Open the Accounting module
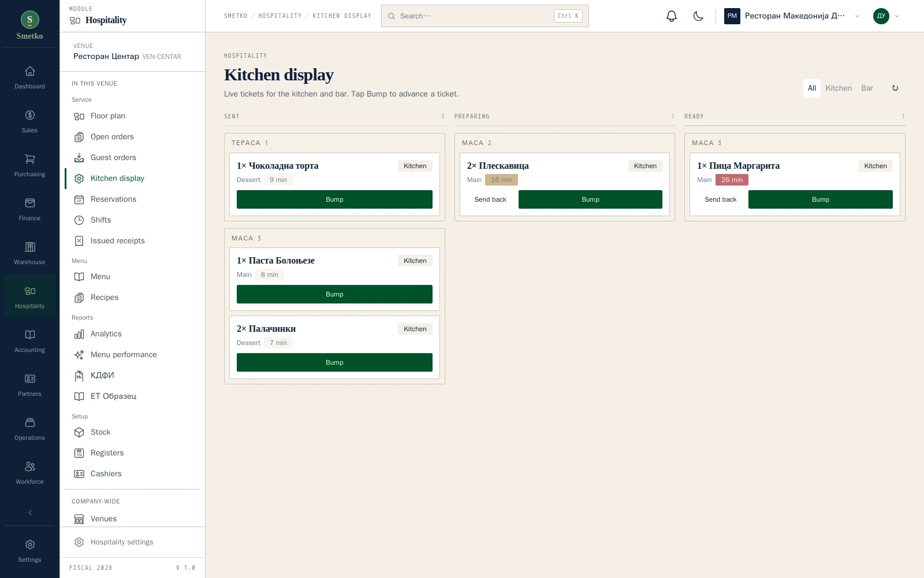The width and height of the screenshot is (924, 578). click(30, 342)
